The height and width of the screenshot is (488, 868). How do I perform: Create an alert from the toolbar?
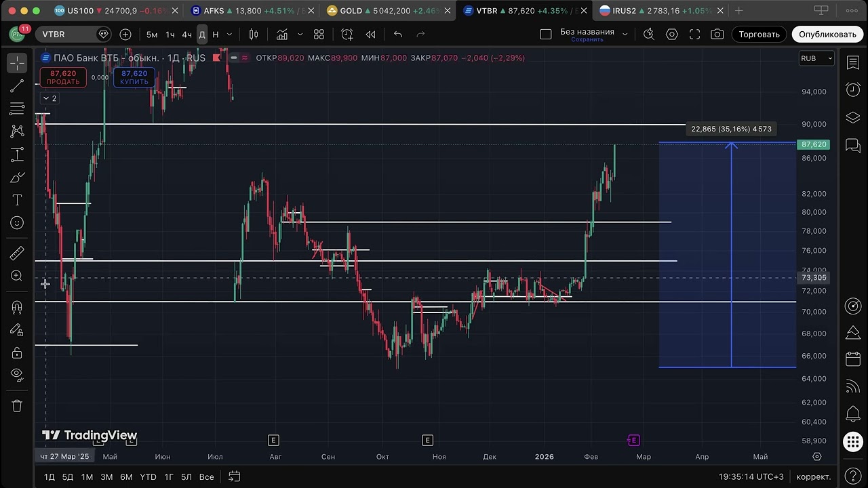click(347, 35)
